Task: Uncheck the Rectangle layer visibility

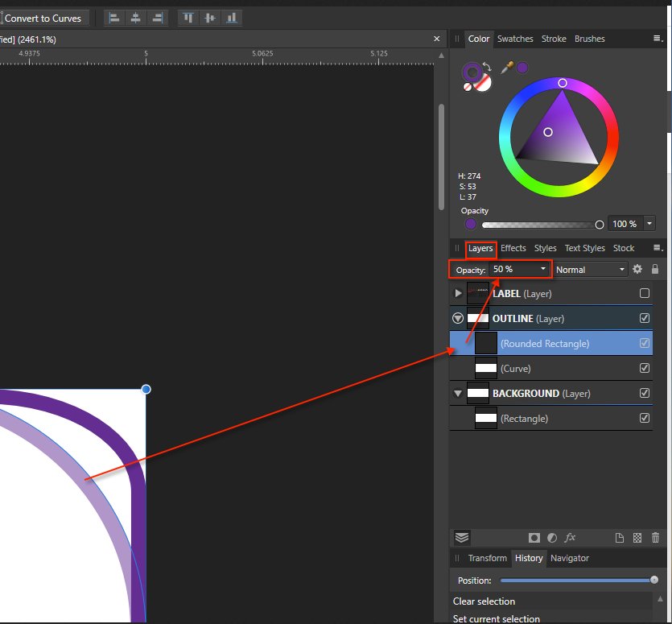Action: (644, 418)
